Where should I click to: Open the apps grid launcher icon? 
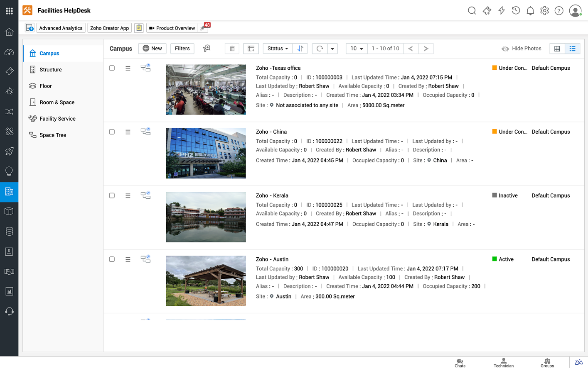[x=9, y=11]
